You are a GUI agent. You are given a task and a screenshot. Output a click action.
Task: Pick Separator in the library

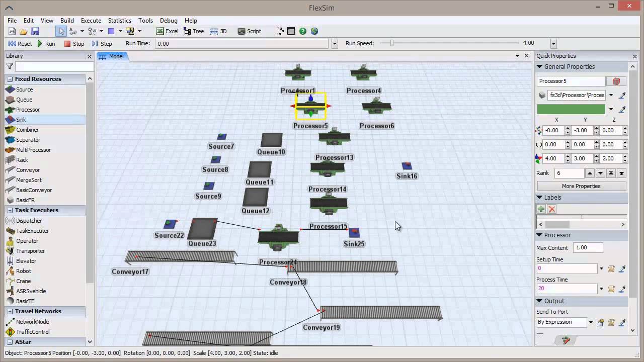pos(28,140)
